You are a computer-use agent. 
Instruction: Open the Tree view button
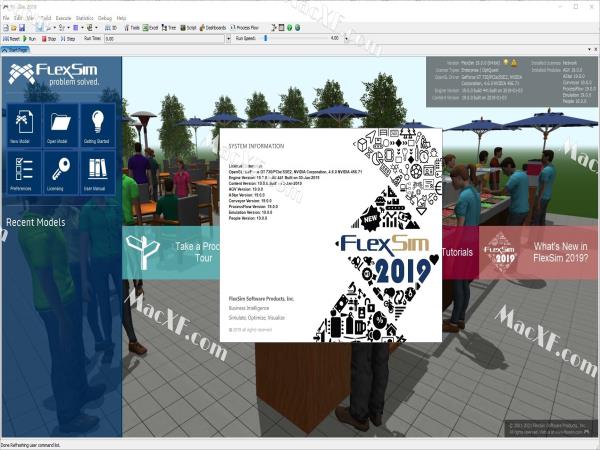tap(168, 28)
